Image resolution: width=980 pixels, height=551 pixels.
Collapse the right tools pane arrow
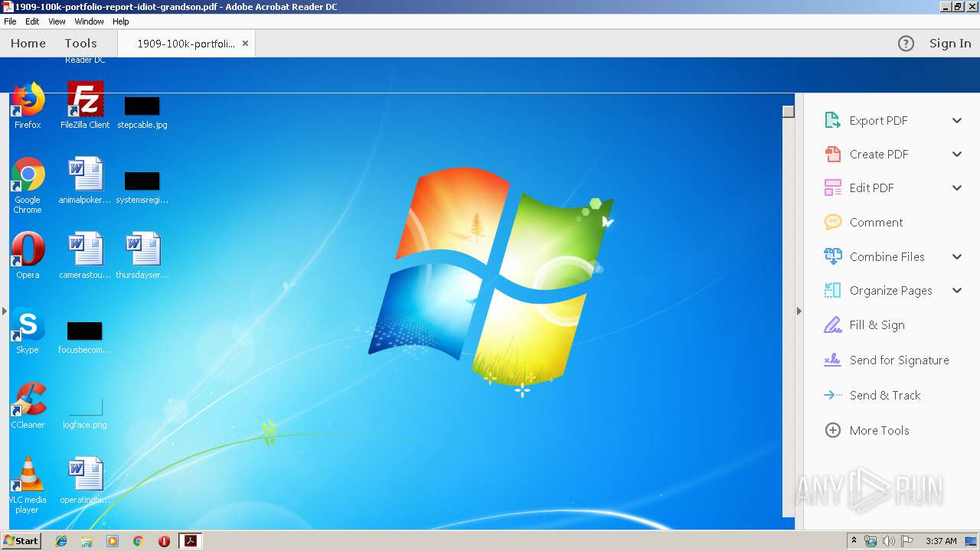(x=799, y=311)
